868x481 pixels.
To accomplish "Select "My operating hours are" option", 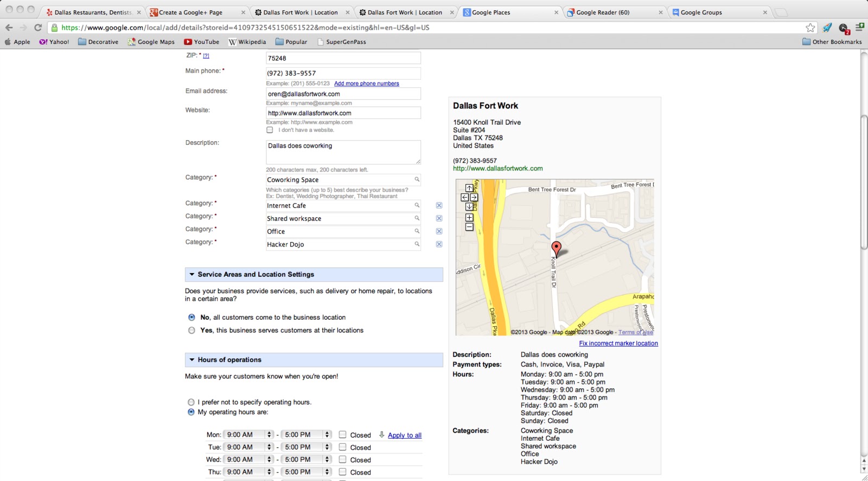I will [x=191, y=412].
